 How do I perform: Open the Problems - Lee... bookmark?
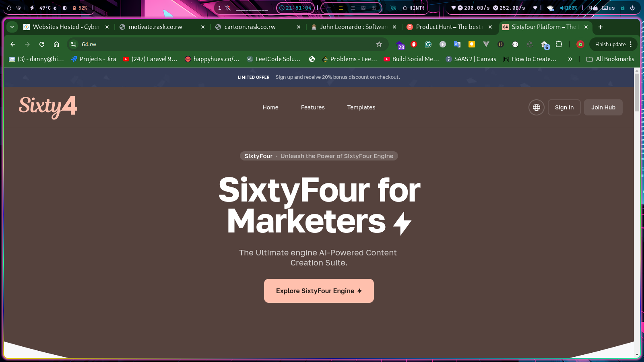(349, 59)
